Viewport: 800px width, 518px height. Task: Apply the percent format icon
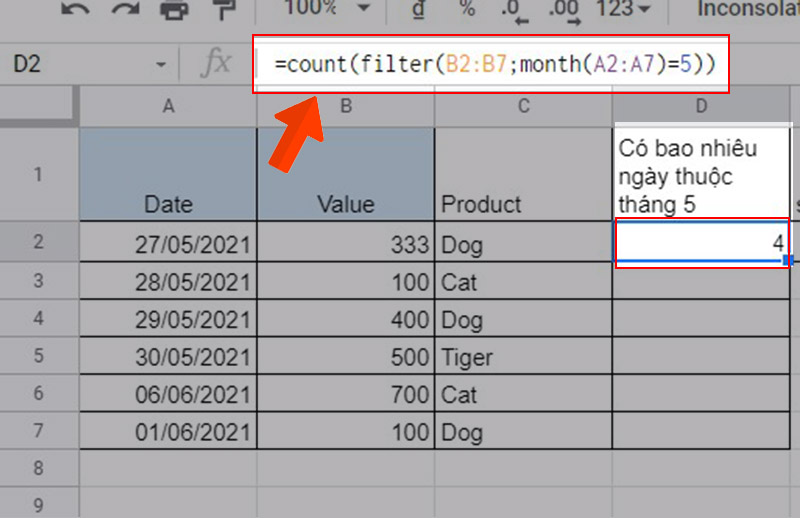pos(467,9)
